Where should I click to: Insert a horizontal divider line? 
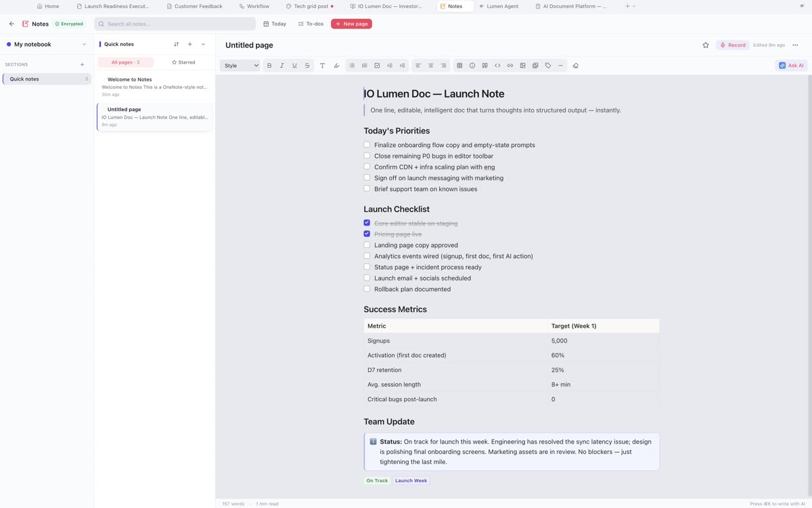[560, 66]
